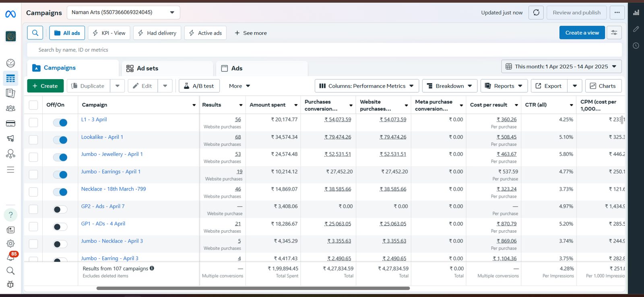This screenshot has height=297, width=644.
Task: Open the search magnifier button in views bar
Action: pos(35,33)
